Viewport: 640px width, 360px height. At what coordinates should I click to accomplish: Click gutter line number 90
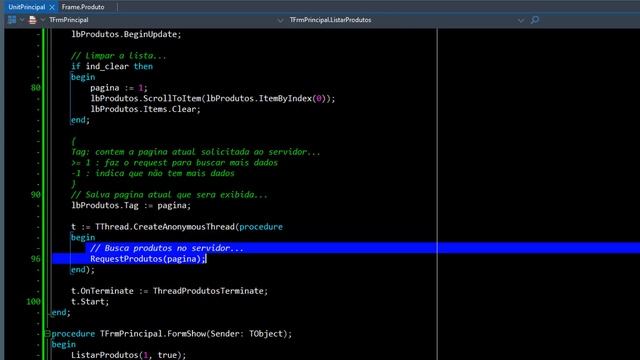pyautogui.click(x=36, y=194)
